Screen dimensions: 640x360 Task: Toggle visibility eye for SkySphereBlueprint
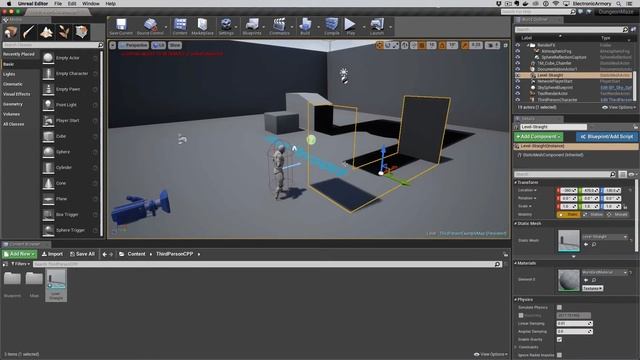[x=518, y=88]
